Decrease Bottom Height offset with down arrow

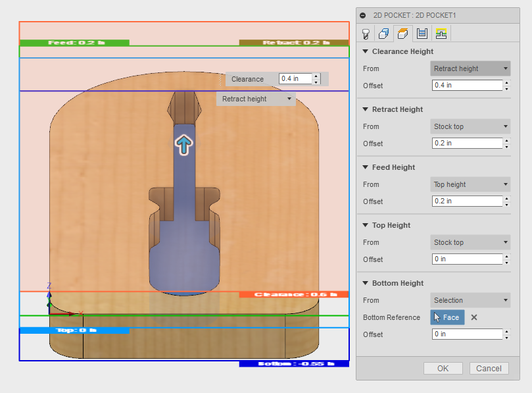point(506,337)
